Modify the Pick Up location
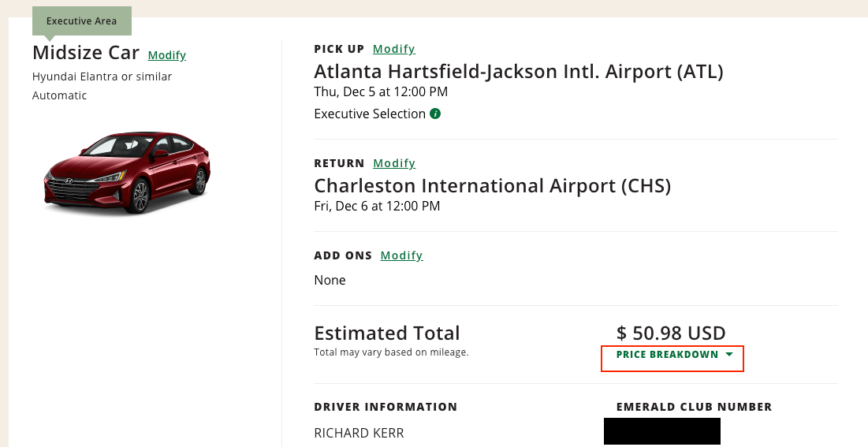The height and width of the screenshot is (447, 868). point(393,49)
